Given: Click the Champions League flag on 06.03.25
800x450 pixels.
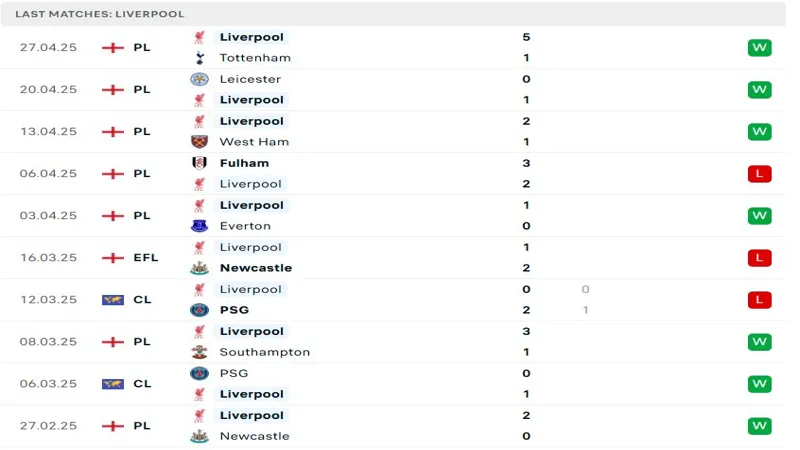Looking at the screenshot, I should [113, 383].
